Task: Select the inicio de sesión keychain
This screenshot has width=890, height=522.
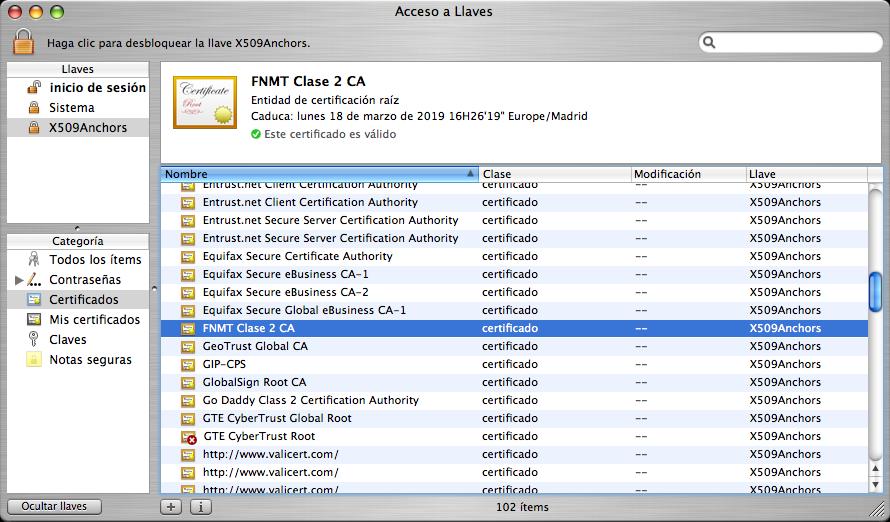Action: point(98,87)
